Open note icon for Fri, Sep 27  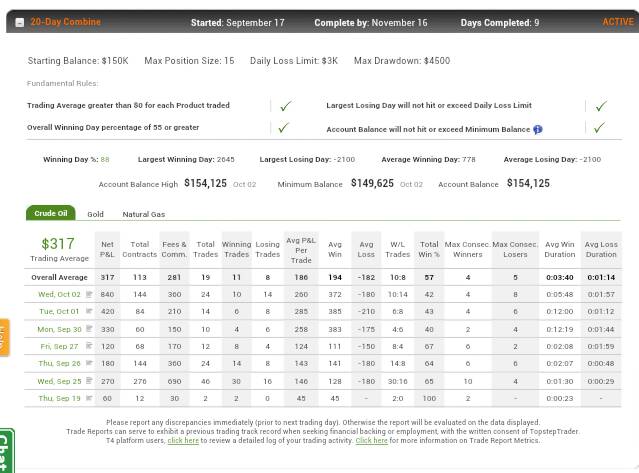(x=89, y=346)
